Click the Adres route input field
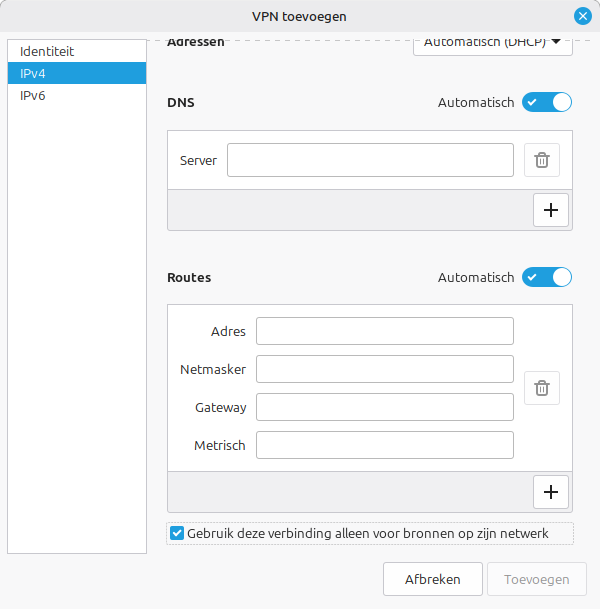Screen dimensions: 600x609 coord(384,331)
